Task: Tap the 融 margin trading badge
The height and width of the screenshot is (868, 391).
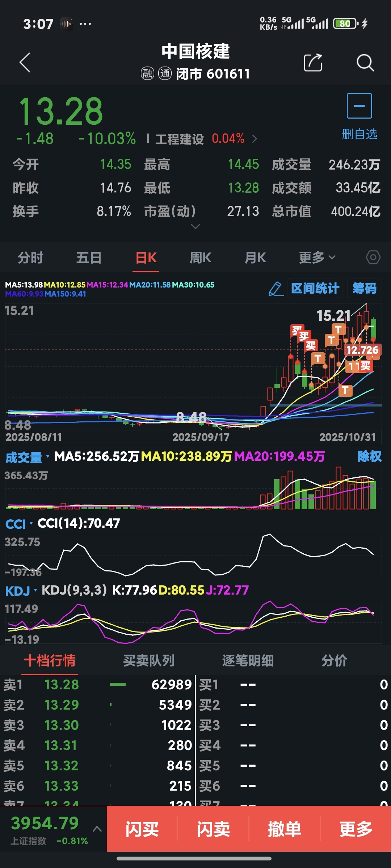Action: point(147,74)
